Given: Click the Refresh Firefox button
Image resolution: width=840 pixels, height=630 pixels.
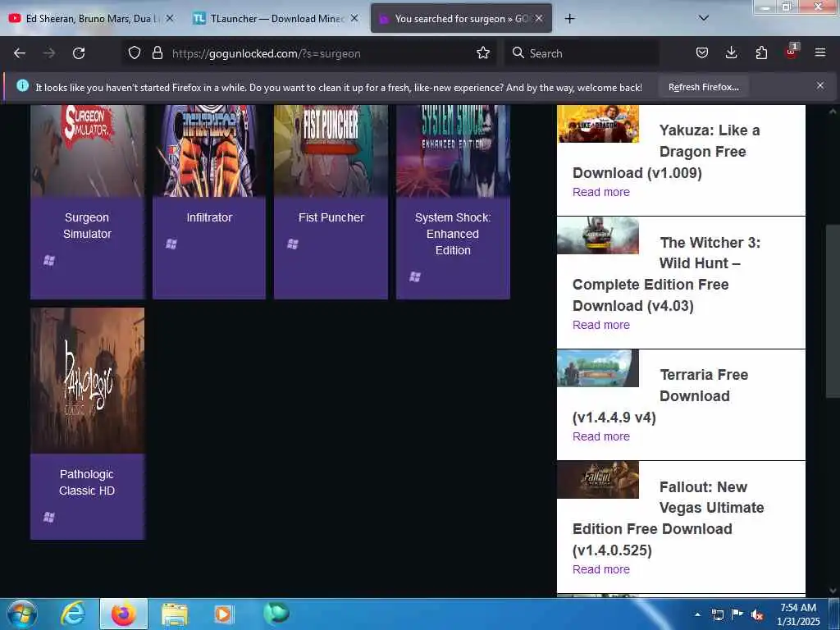Looking at the screenshot, I should tap(703, 87).
